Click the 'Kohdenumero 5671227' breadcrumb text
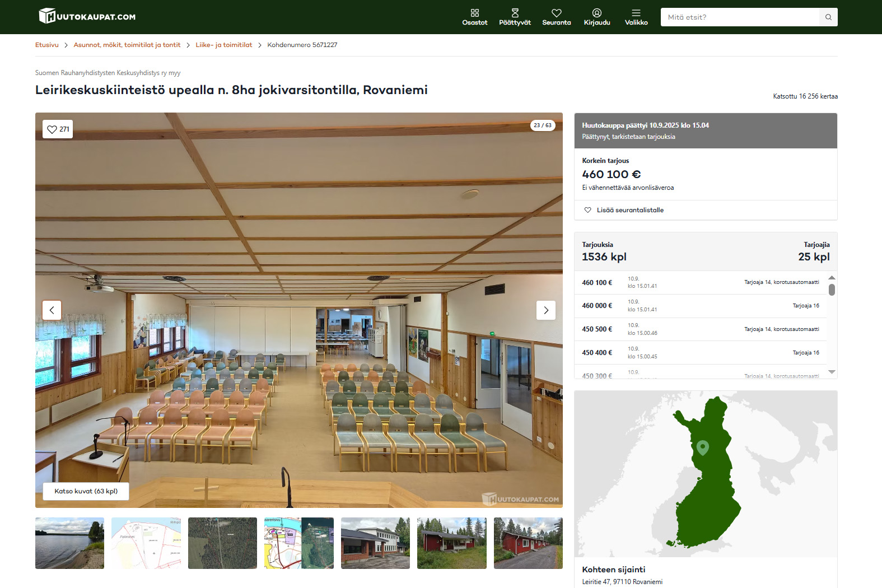Screen dimensions: 882x588 [302, 45]
